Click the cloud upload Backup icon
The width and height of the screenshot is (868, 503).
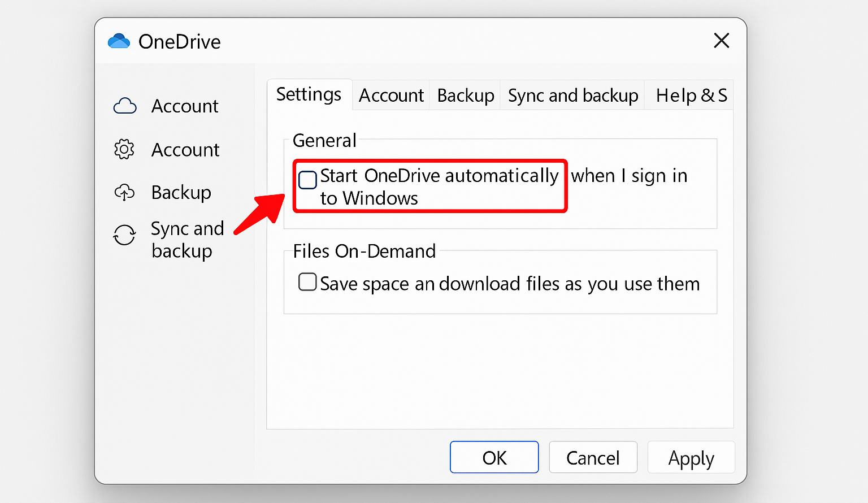[124, 192]
